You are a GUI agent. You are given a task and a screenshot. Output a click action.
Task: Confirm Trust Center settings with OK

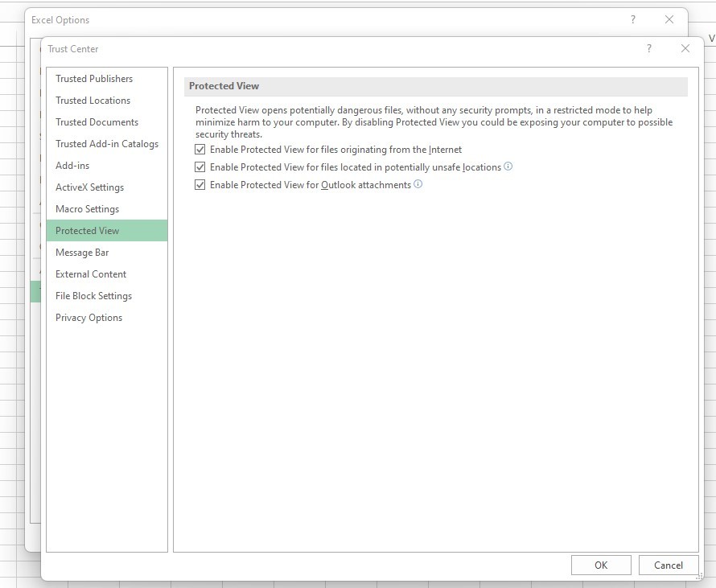[x=601, y=565]
